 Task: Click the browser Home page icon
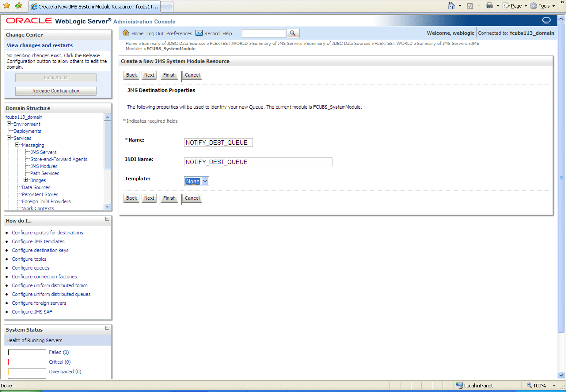point(451,6)
